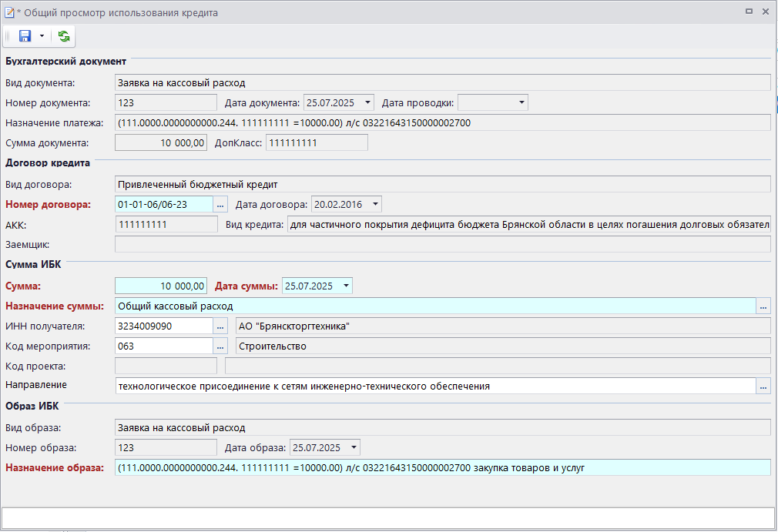Click the Save floppy disk icon

(25, 36)
